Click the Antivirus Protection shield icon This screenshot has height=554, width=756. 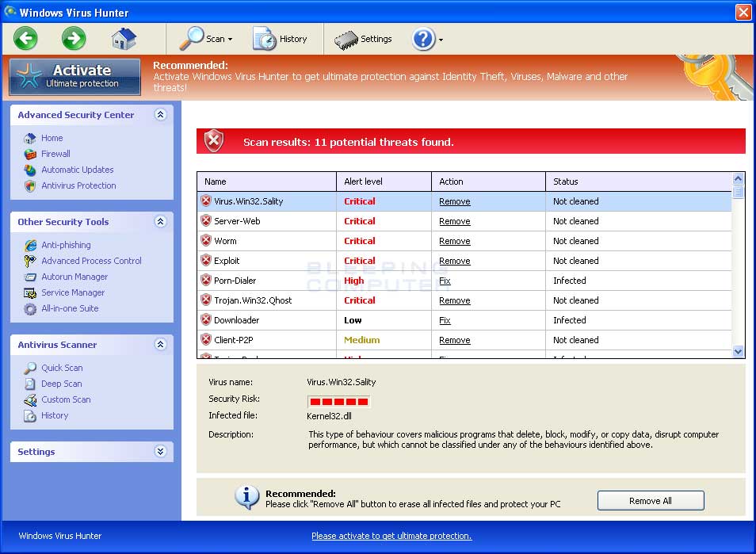[x=30, y=186]
